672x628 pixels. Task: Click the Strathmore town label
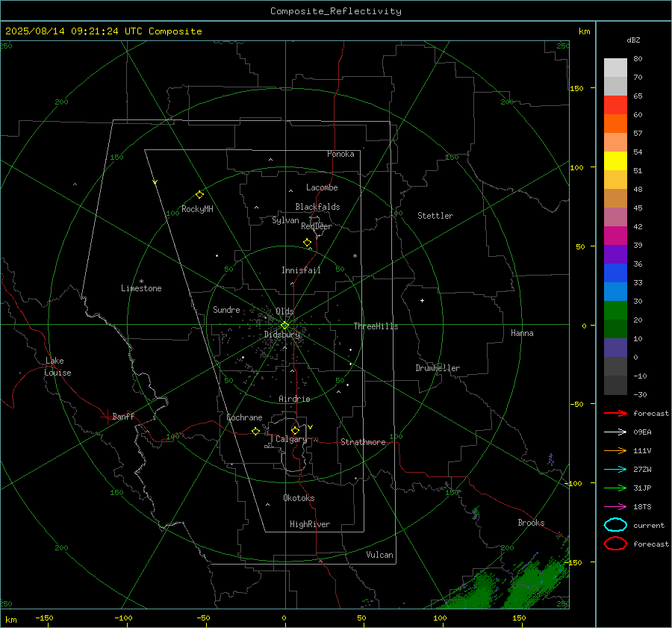tap(363, 442)
